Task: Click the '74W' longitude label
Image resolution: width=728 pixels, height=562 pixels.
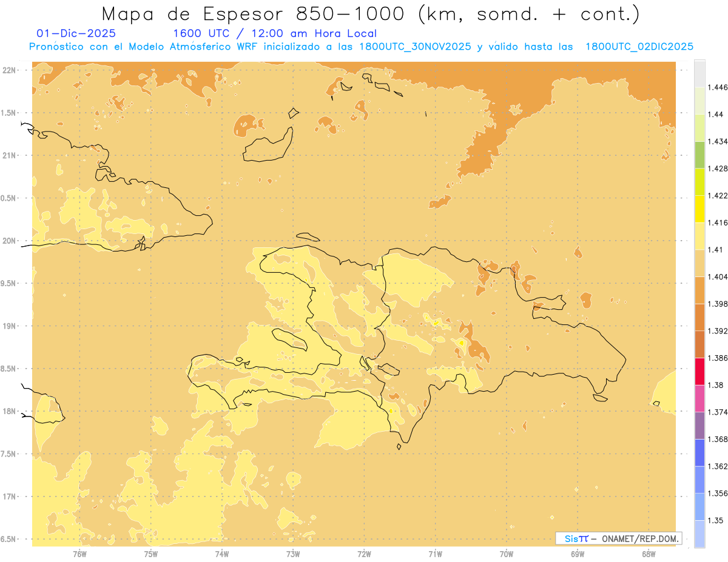Action: pyautogui.click(x=222, y=554)
